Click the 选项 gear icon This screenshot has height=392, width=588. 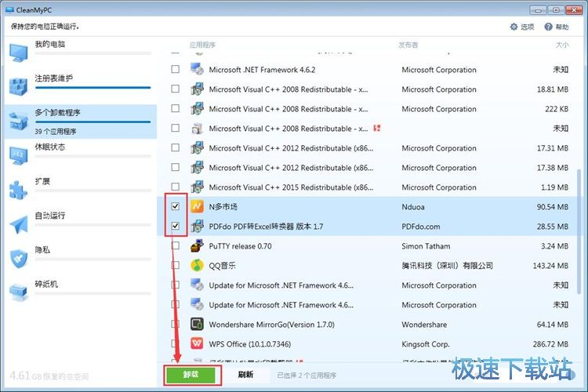click(x=514, y=27)
